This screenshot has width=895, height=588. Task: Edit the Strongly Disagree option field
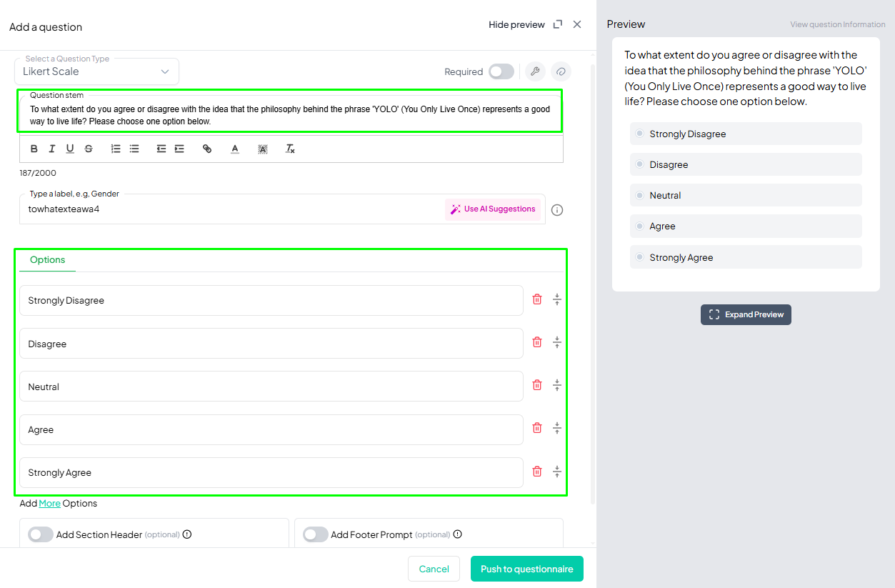271,300
